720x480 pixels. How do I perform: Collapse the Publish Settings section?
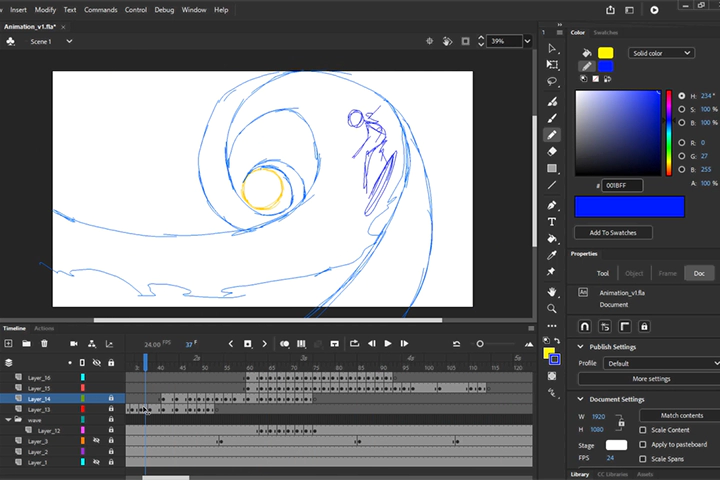(x=580, y=347)
